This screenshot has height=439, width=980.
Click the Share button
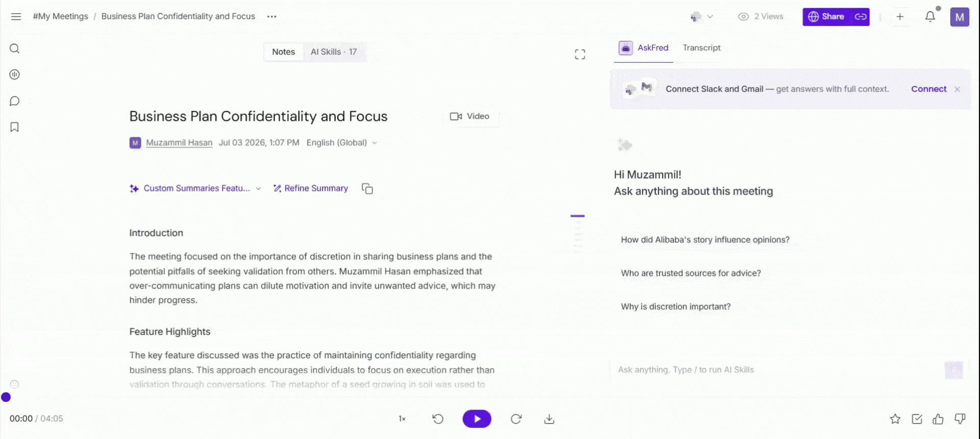tap(826, 17)
